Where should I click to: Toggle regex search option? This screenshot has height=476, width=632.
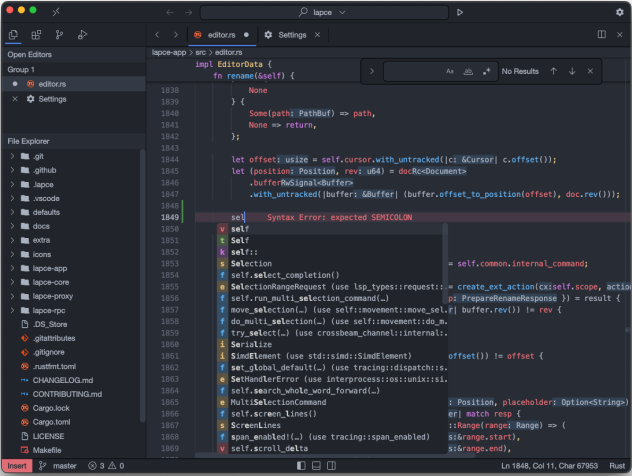coord(486,71)
